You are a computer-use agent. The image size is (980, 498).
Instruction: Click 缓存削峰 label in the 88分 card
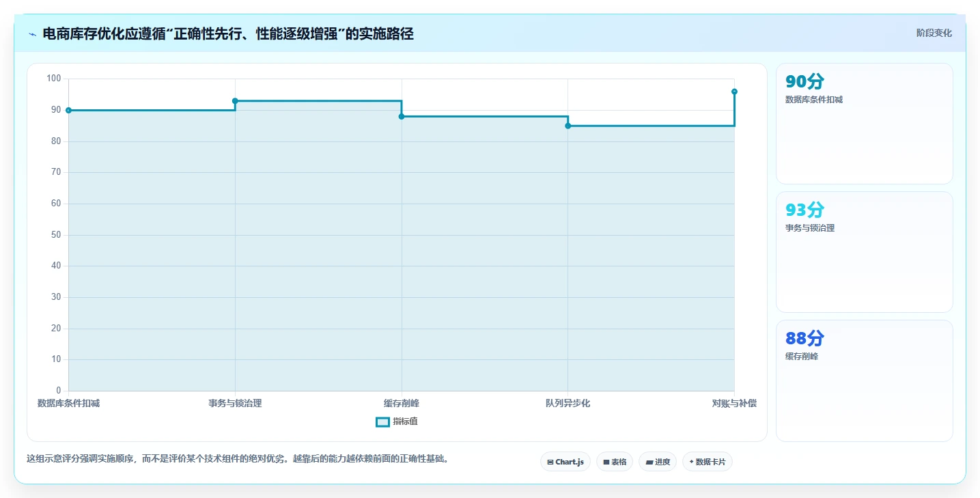pos(802,357)
